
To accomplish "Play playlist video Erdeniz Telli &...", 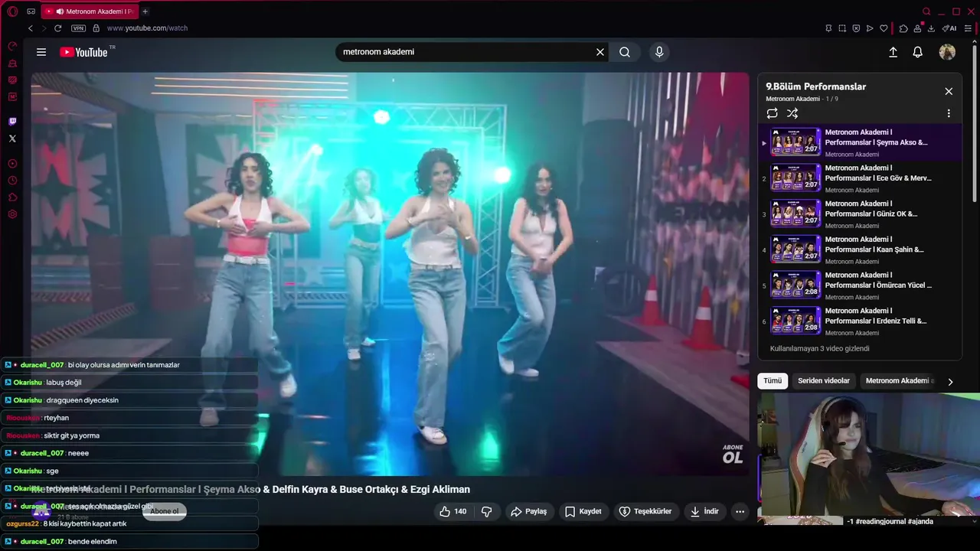I will (x=861, y=321).
